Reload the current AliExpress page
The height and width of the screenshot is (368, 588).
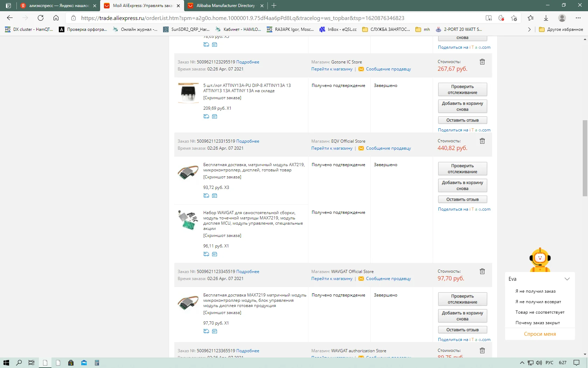pyautogui.click(x=41, y=18)
